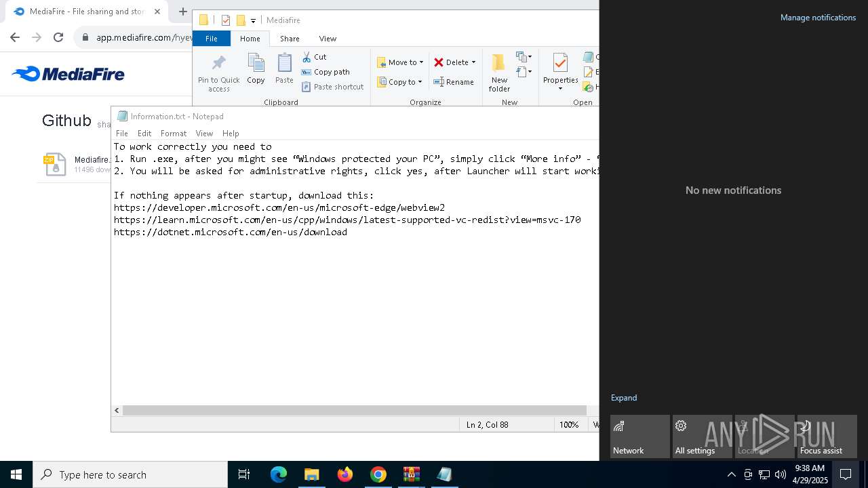
Task: Open Notepad Edit menu
Action: (x=144, y=134)
